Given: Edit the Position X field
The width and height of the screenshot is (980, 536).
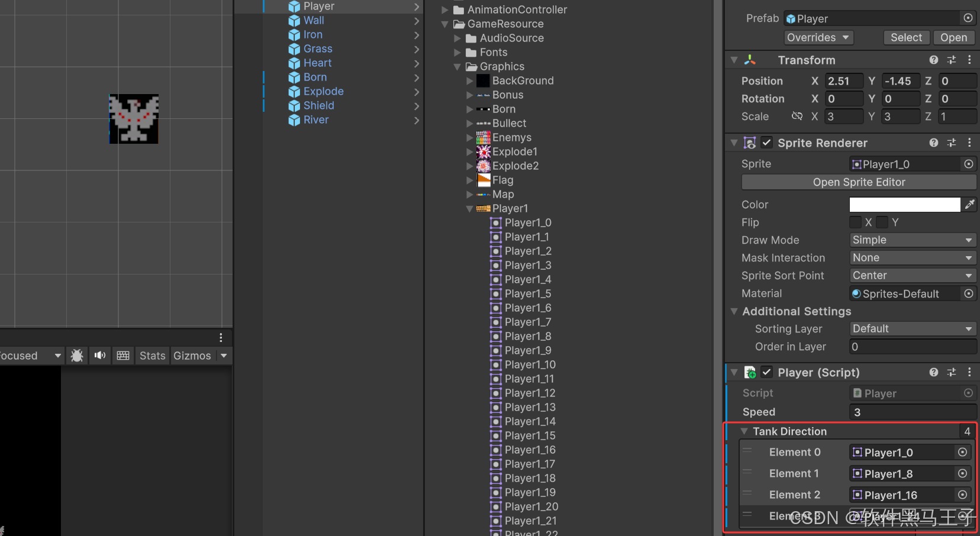Looking at the screenshot, I should pyautogui.click(x=844, y=81).
